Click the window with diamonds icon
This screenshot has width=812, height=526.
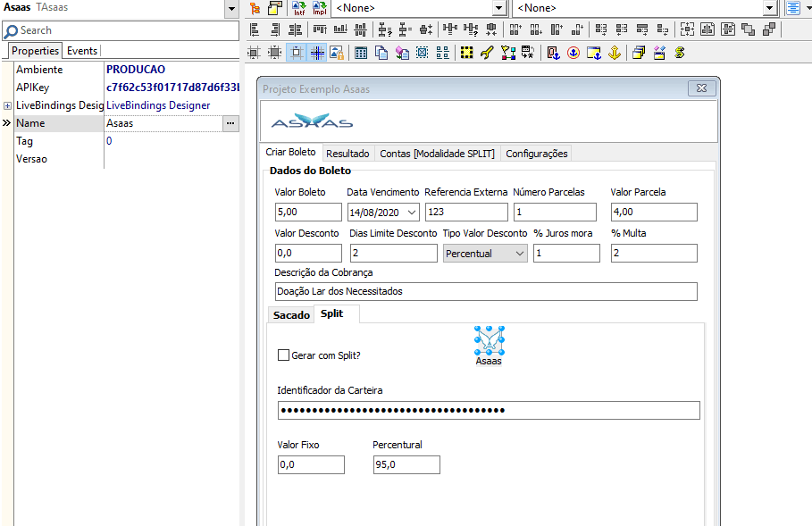click(x=659, y=53)
